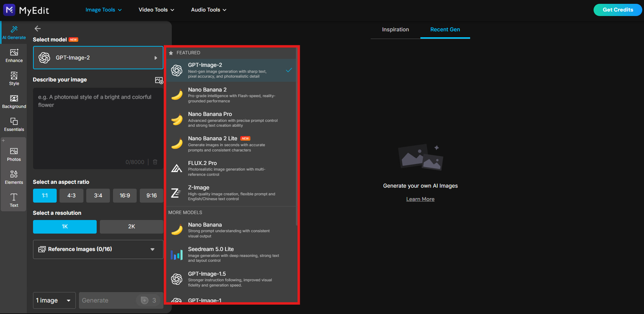Switch to the Recent Gen tab

445,30
